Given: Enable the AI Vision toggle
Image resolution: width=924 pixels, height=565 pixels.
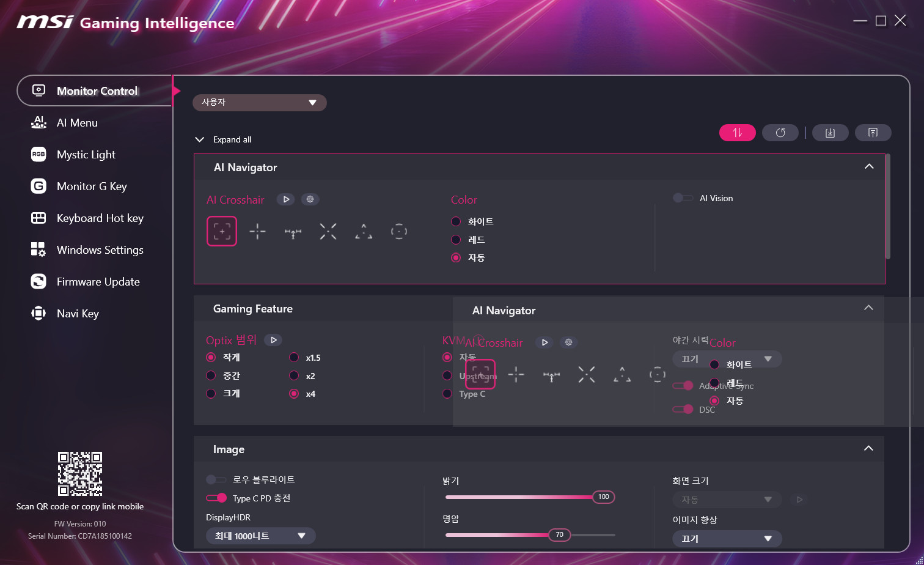Looking at the screenshot, I should point(683,198).
